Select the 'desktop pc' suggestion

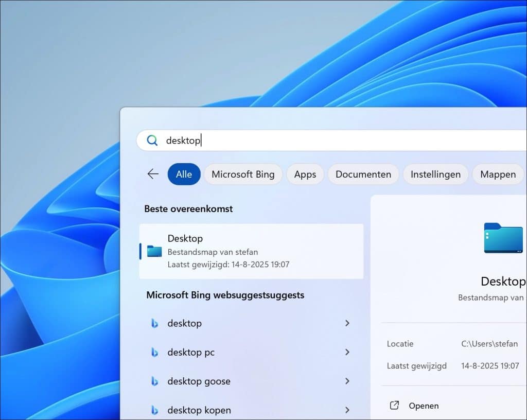(x=251, y=352)
